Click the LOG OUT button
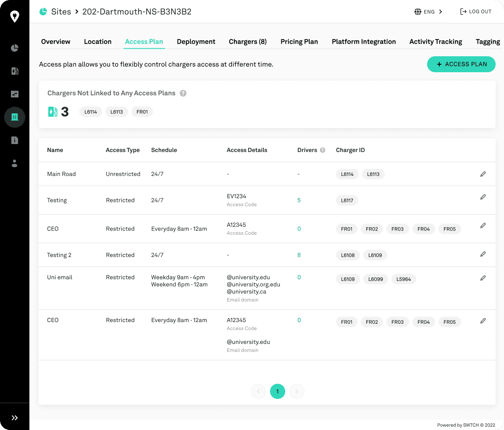 476,12
